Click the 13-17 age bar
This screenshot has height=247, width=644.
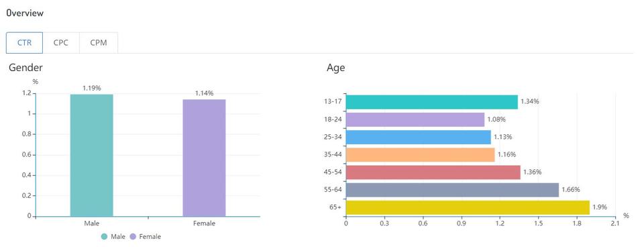(431, 102)
